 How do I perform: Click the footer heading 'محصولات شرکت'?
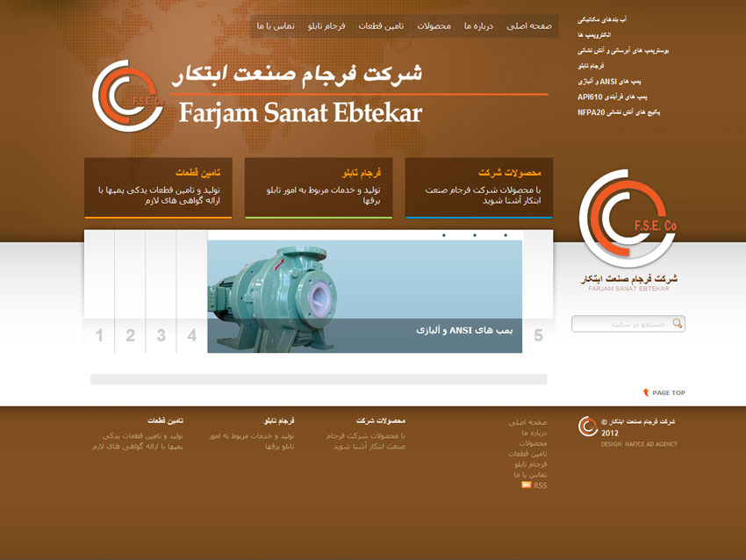381,421
